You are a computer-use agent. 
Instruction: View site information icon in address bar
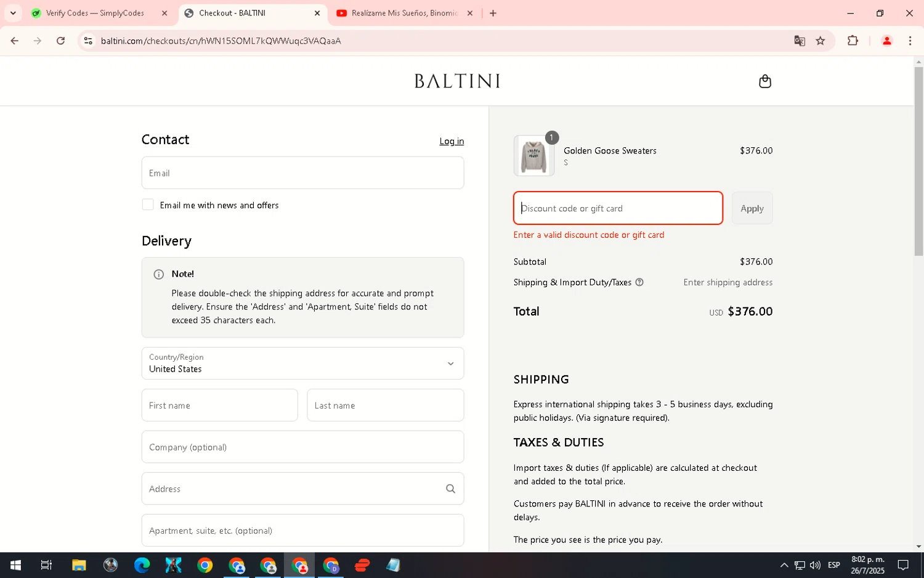click(x=88, y=41)
